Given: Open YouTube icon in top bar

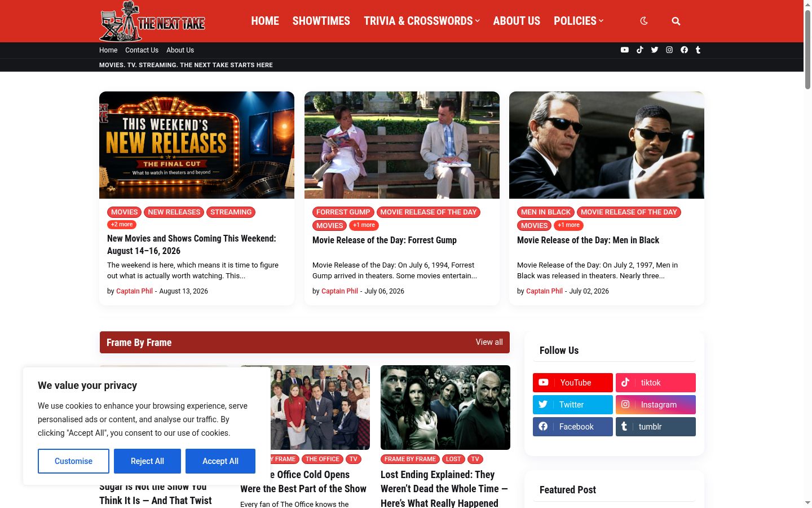Looking at the screenshot, I should (x=625, y=50).
